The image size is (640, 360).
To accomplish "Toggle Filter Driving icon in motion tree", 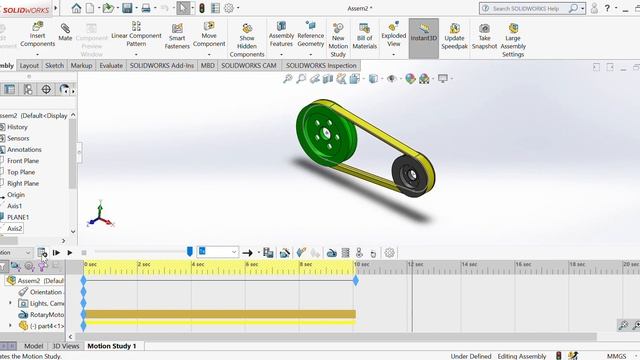I will tap(29, 267).
